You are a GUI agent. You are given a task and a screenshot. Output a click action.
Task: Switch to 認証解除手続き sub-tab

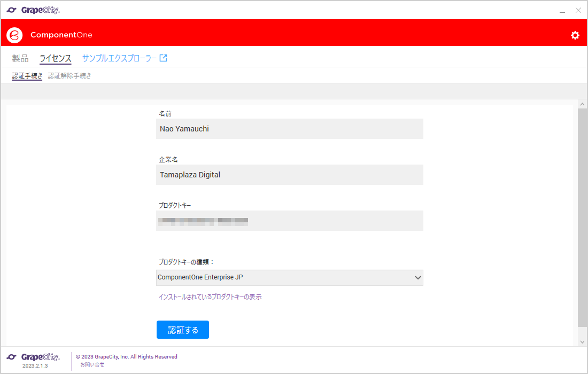pos(69,76)
